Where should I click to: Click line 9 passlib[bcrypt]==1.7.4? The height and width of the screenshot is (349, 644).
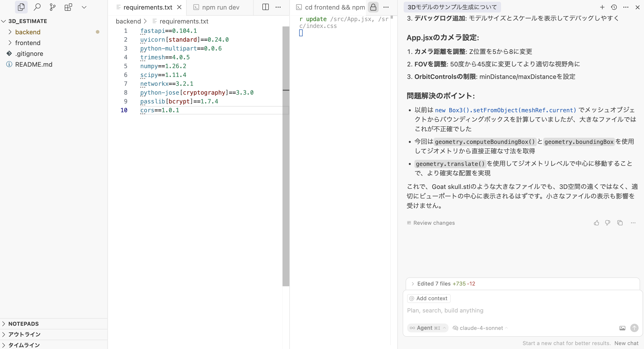179,101
